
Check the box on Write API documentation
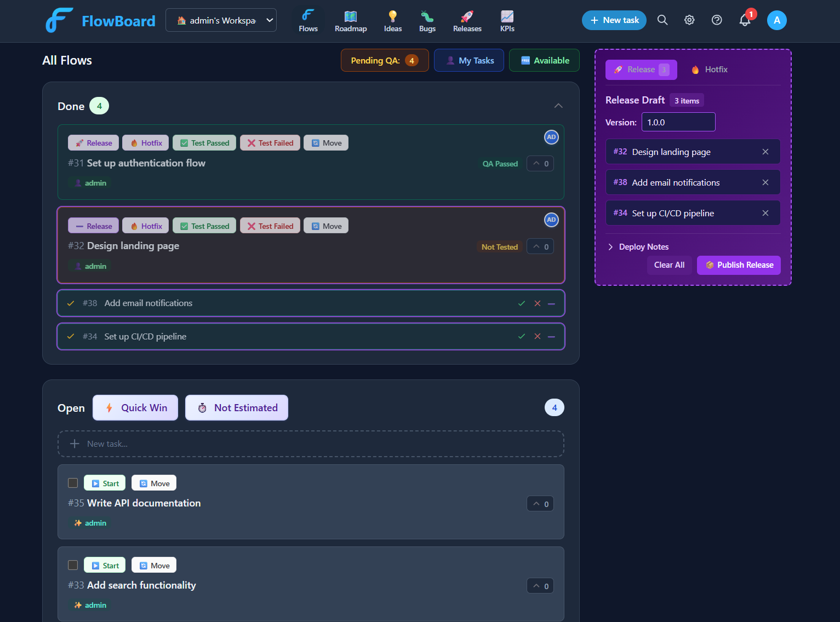point(73,483)
